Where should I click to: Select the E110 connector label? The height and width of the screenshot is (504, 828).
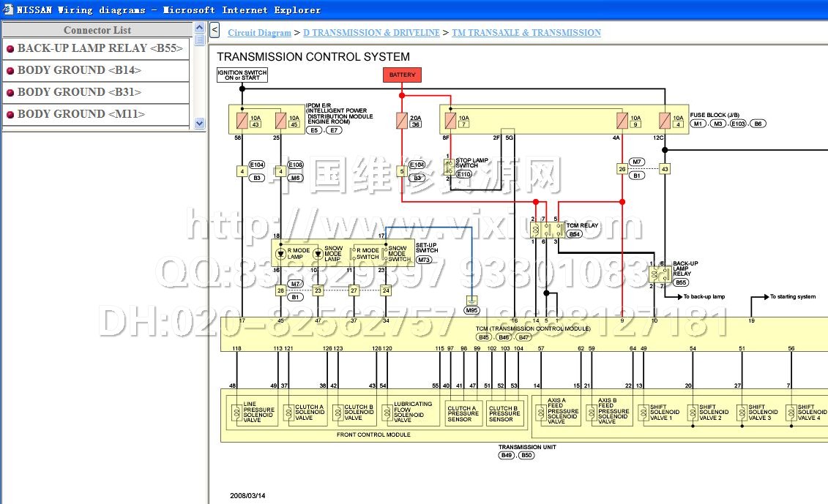coord(463,174)
